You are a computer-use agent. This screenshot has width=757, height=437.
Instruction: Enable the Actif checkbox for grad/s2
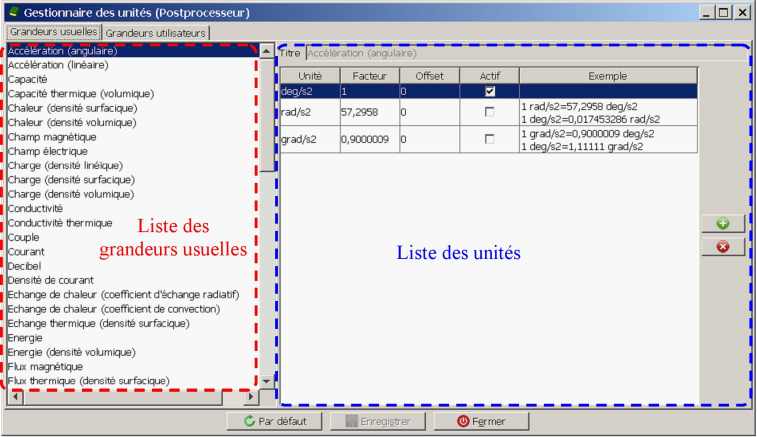(489, 140)
